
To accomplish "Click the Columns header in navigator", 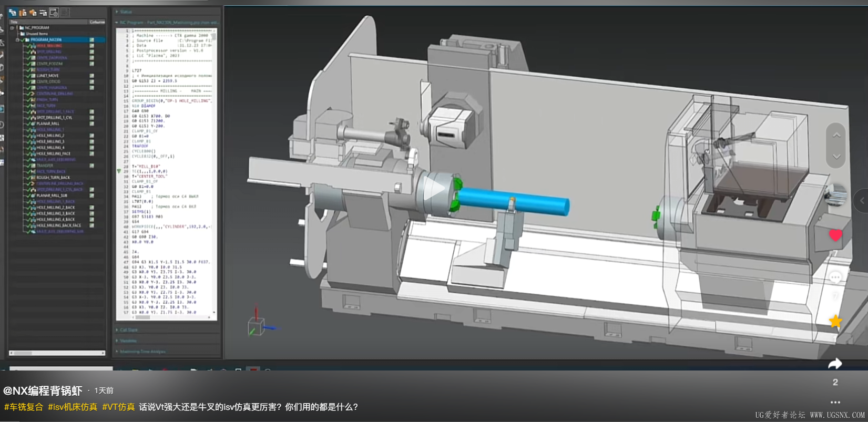I will 97,22.
